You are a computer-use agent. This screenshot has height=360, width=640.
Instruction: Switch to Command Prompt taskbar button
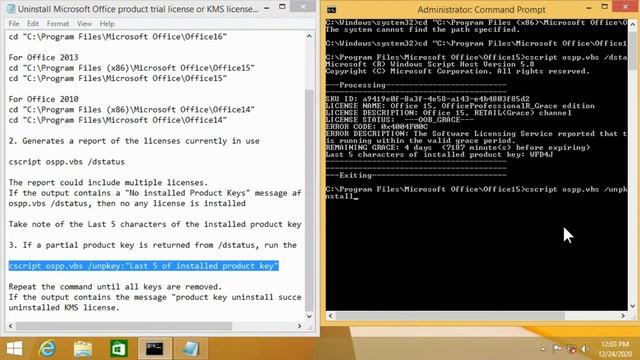tap(155, 349)
